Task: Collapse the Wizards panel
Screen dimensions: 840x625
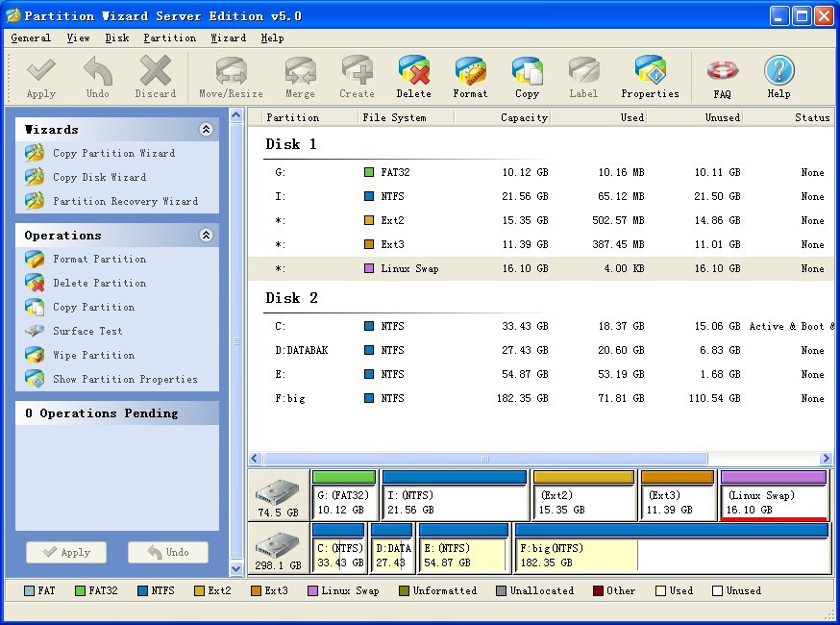Action: 207,129
